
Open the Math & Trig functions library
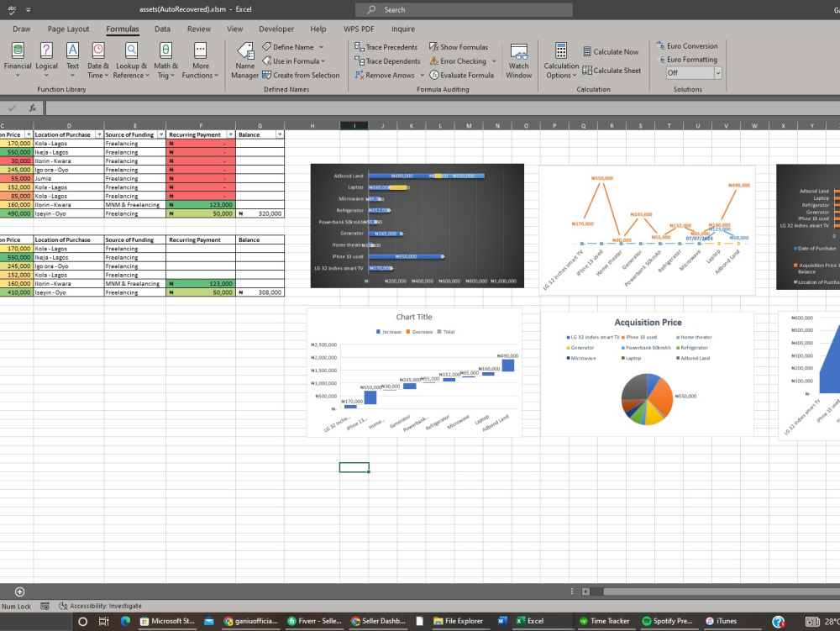click(x=165, y=60)
